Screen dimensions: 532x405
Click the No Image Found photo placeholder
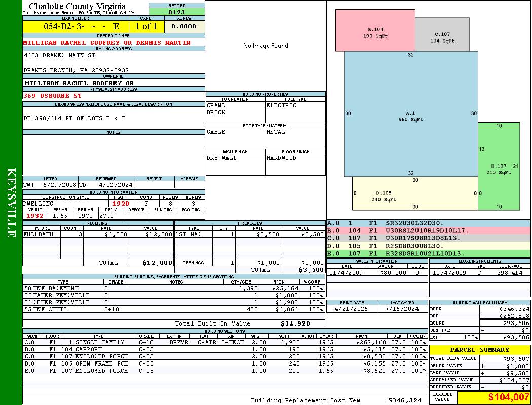pos(265,46)
